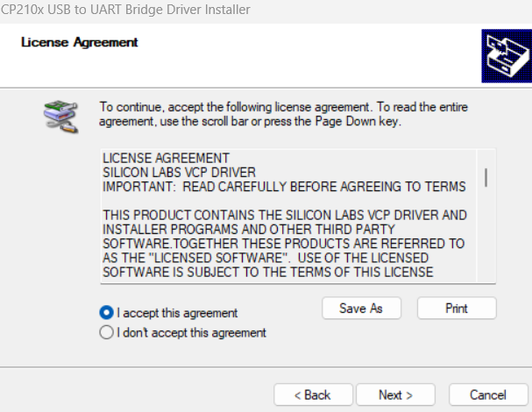Click scrollbar track below the thumb
This screenshot has width=532, height=412.
click(486, 234)
